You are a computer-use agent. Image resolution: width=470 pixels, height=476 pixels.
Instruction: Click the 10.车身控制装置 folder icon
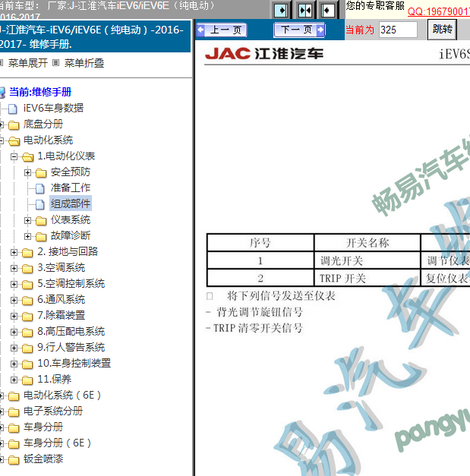point(27,364)
